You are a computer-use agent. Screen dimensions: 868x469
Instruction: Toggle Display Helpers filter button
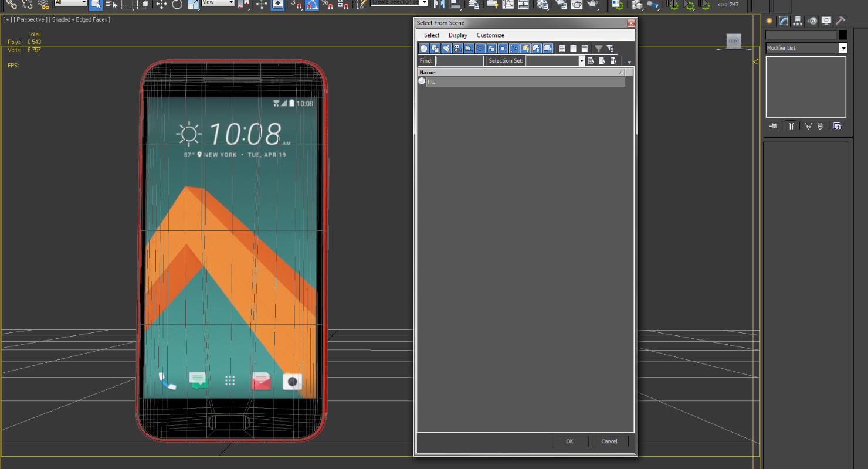coord(469,49)
